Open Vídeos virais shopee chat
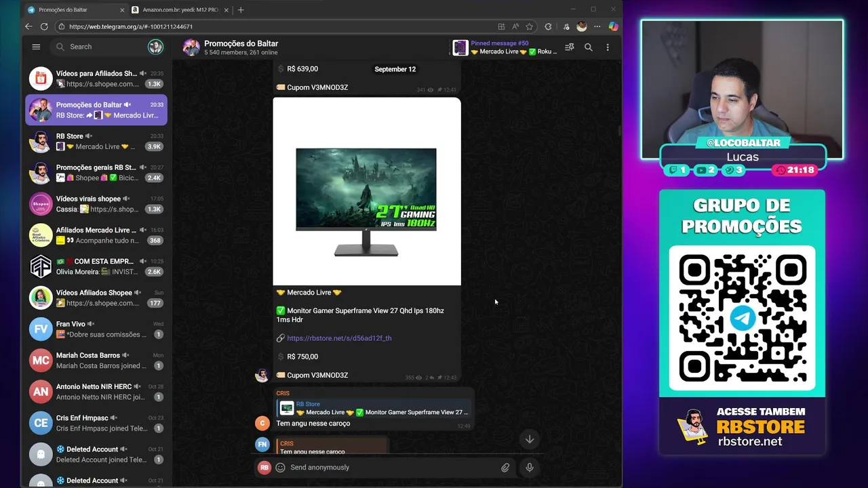868x488 pixels. point(96,203)
